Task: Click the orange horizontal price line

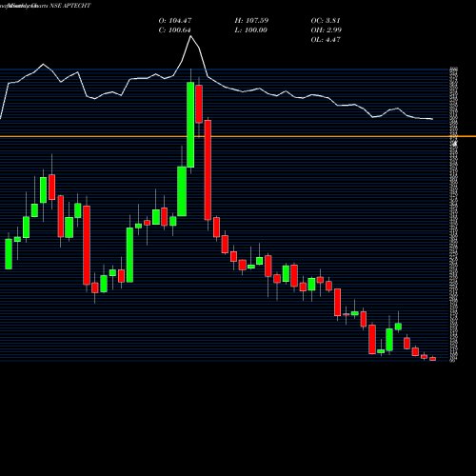Action: [238, 136]
